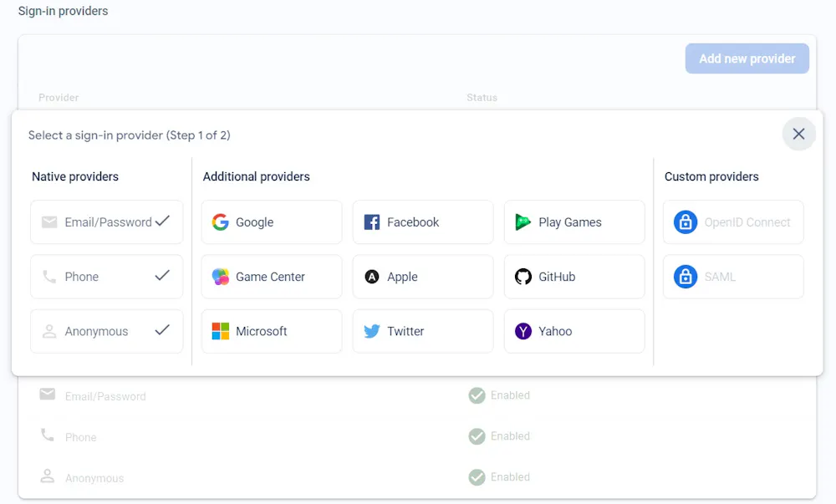Select the Yahoo provider label

coord(555,331)
